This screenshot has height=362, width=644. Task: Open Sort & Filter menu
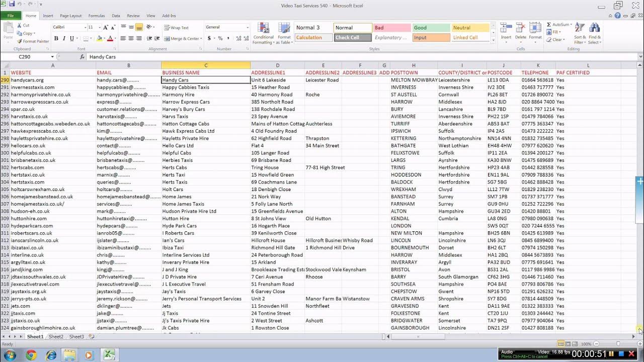[x=580, y=34]
